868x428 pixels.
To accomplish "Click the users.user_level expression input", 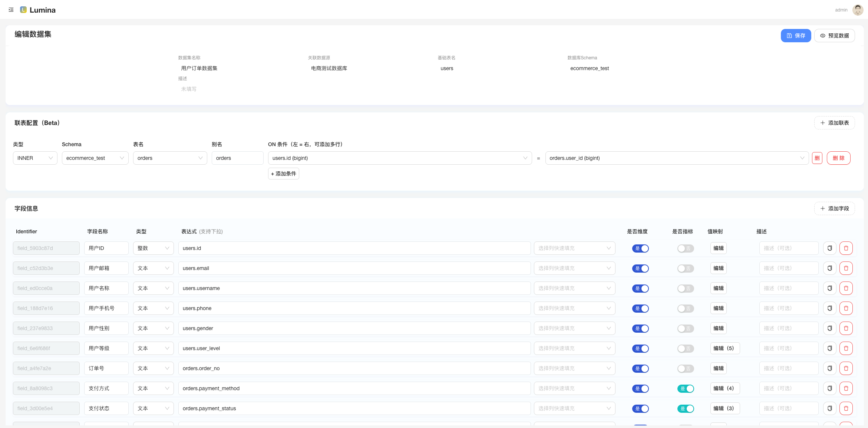I will [x=354, y=348].
